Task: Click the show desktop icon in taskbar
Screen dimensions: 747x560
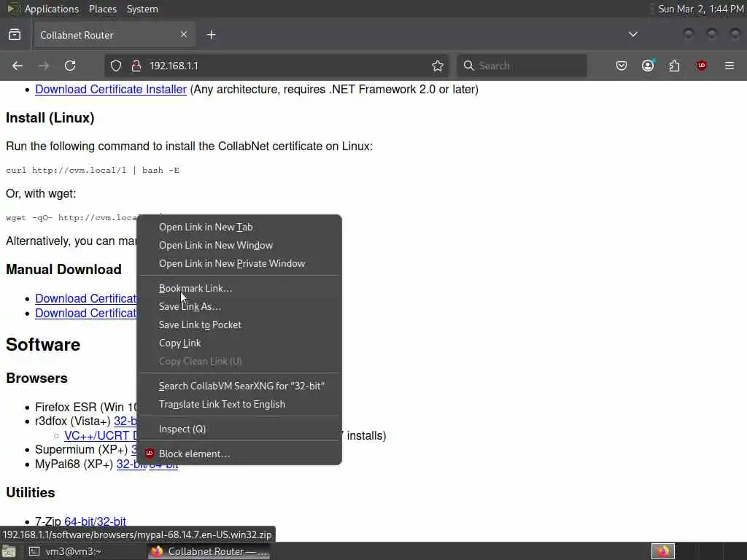Action: click(x=9, y=551)
